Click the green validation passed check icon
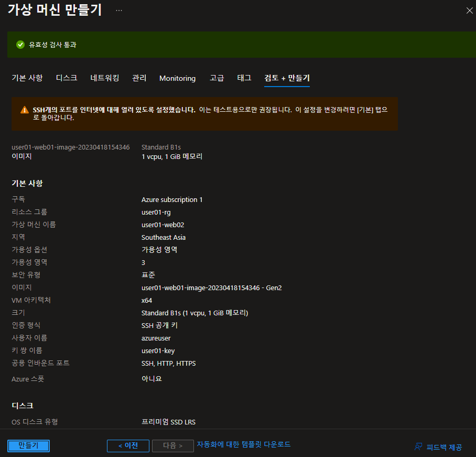This screenshot has height=457, width=476. [20, 45]
